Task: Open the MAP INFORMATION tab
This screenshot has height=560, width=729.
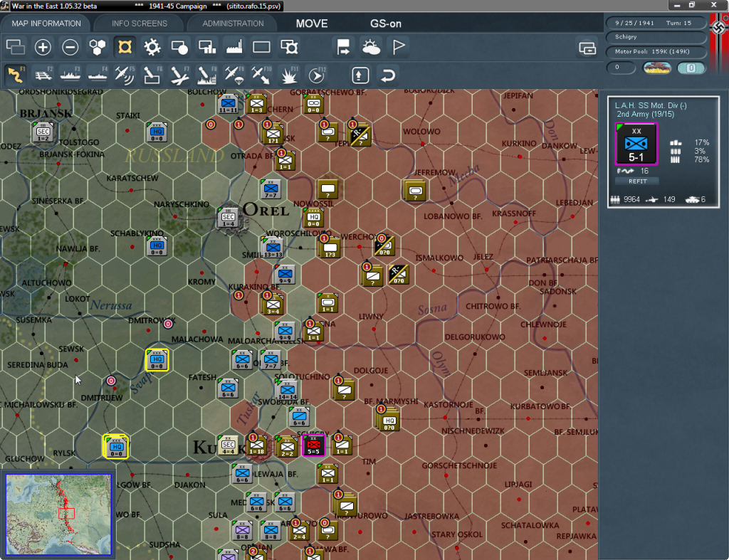Action: 46,23
